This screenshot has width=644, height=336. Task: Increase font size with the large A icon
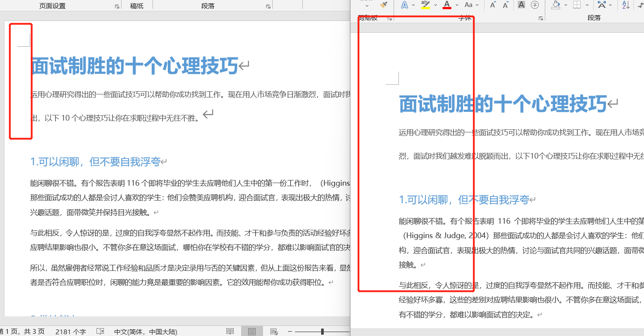(x=492, y=4)
